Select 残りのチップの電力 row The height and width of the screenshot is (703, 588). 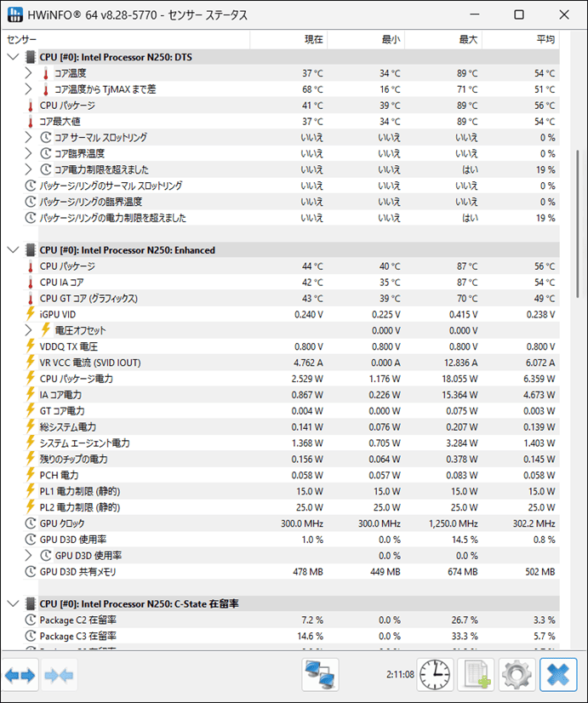coord(291,459)
